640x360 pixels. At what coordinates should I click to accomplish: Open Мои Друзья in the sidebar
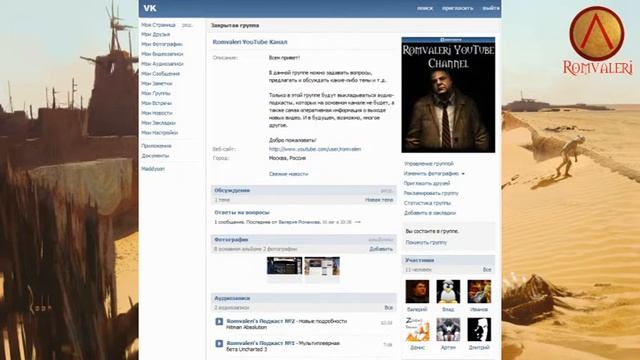coord(156,34)
